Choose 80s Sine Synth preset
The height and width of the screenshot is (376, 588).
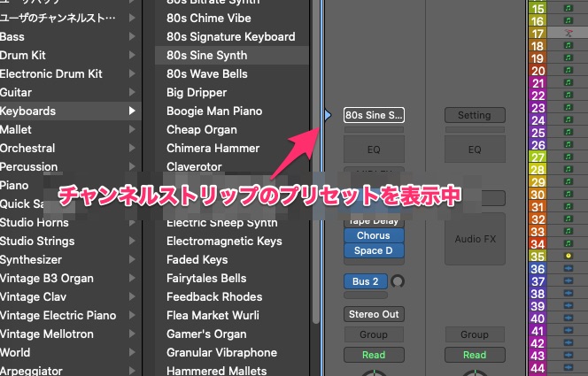pyautogui.click(x=232, y=56)
